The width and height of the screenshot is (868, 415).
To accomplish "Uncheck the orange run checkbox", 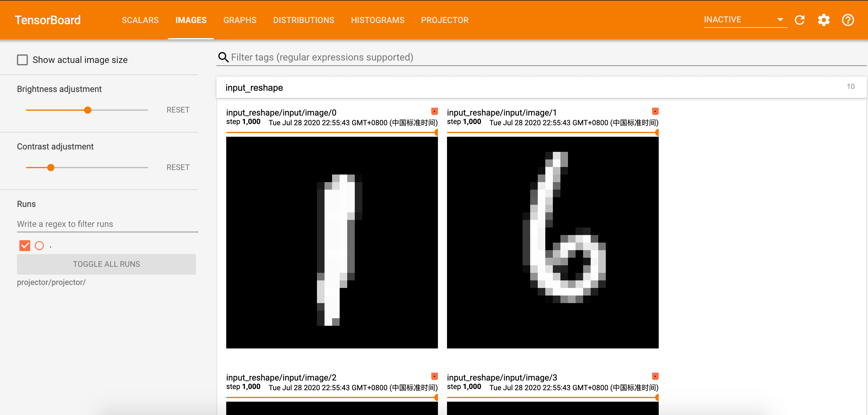I will click(24, 245).
